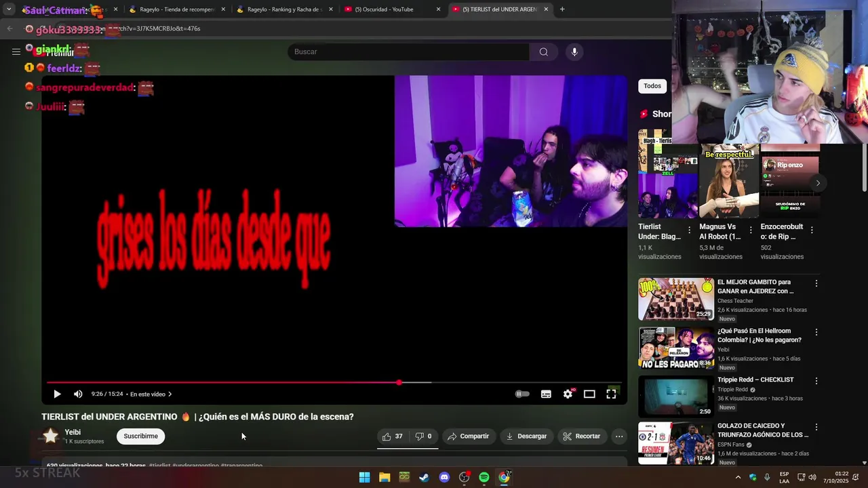
Task: Select the 'Todos' filter chip
Action: [652, 86]
